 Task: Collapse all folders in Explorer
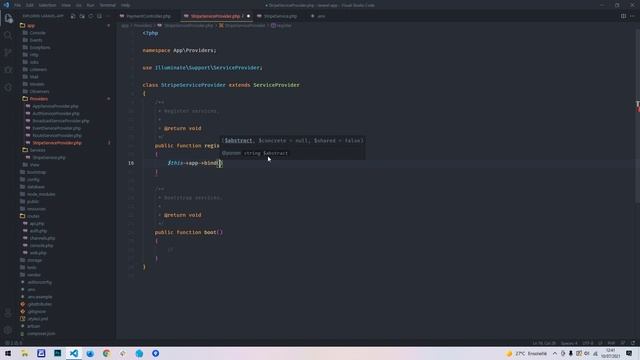(99, 16)
